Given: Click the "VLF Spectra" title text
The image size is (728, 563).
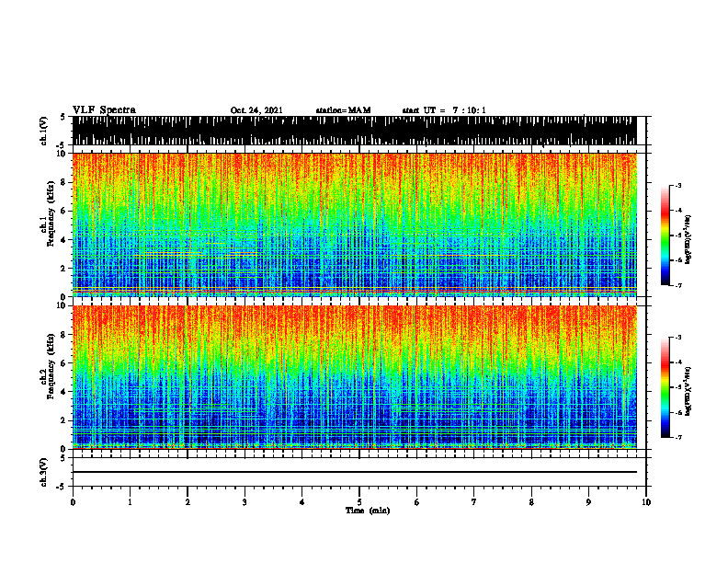Looking at the screenshot, I should (x=104, y=110).
